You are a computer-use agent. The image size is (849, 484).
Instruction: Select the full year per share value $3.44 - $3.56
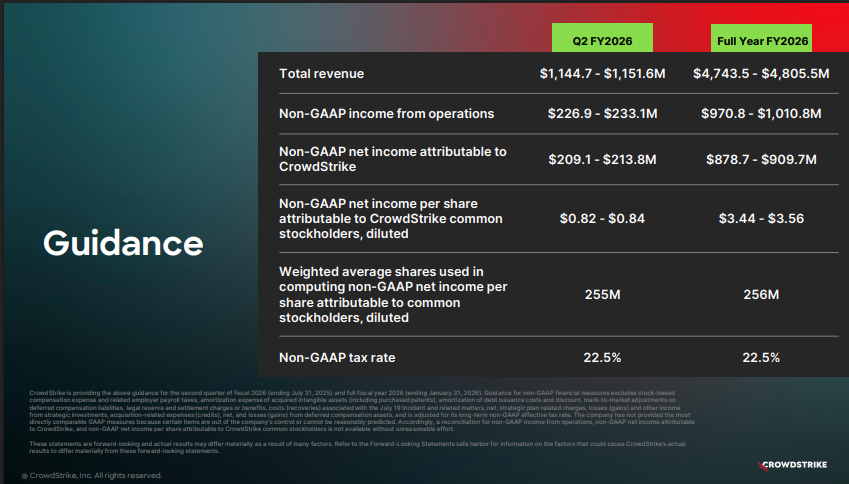[x=761, y=218]
